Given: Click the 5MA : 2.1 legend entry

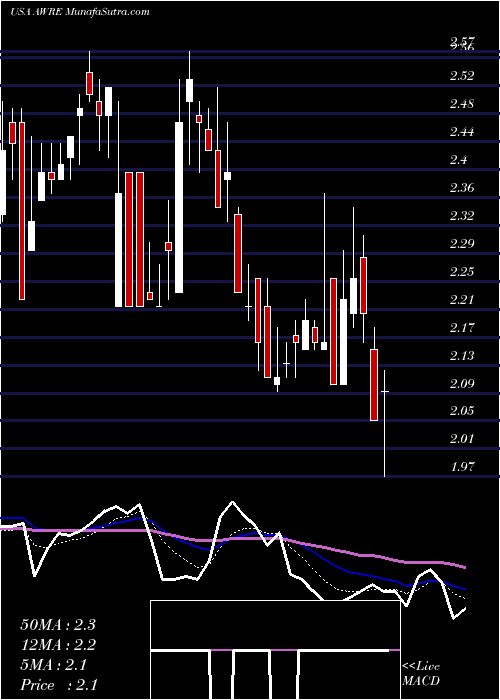Looking at the screenshot, I should [54, 665].
